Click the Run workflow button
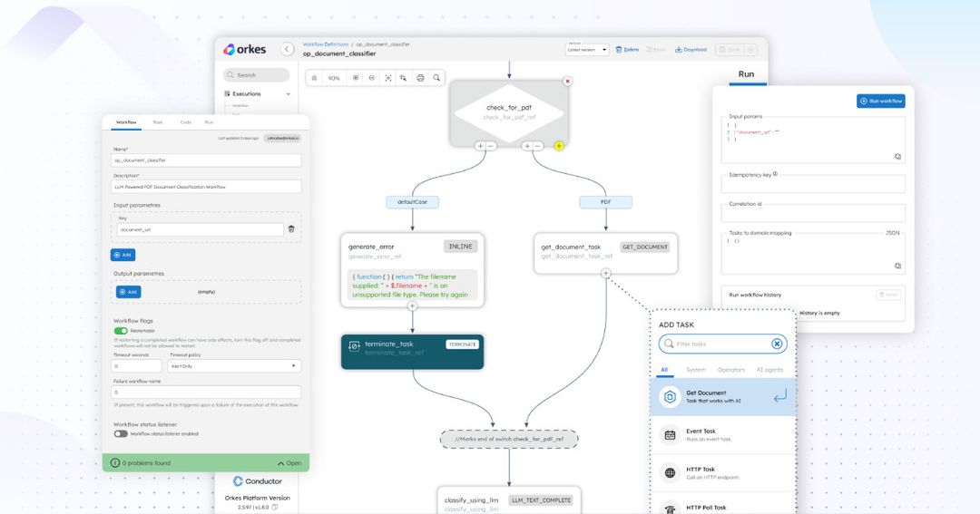Viewport: 980px width, 514px height. (x=880, y=101)
